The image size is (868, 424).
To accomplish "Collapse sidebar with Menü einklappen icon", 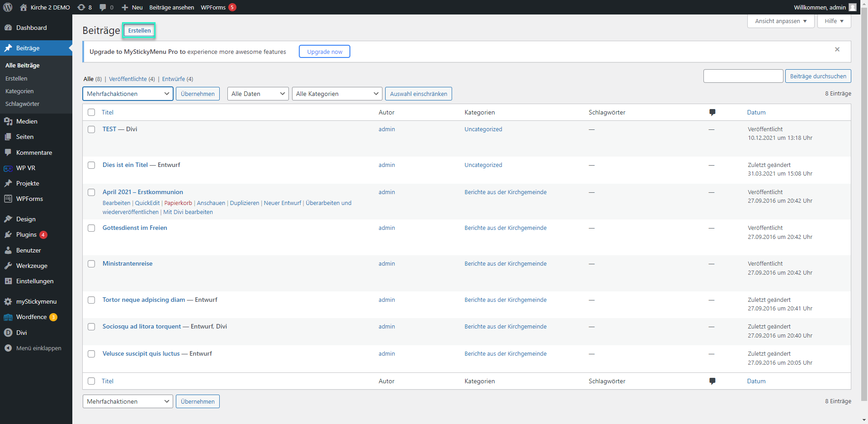I will point(8,348).
